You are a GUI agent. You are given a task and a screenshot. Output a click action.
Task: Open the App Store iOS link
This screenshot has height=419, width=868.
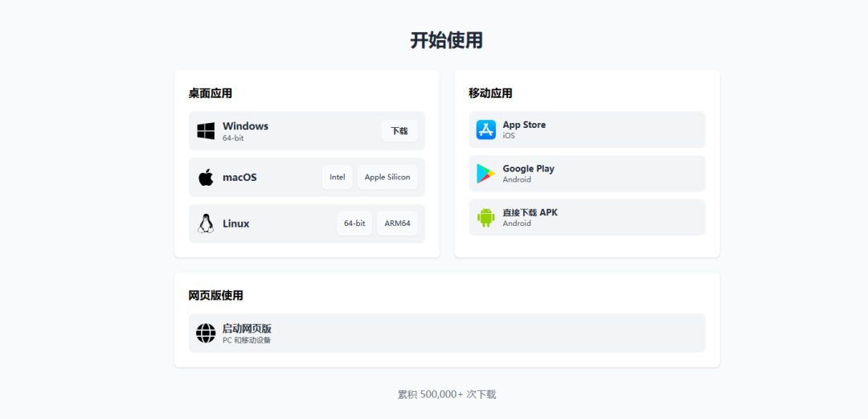click(587, 129)
